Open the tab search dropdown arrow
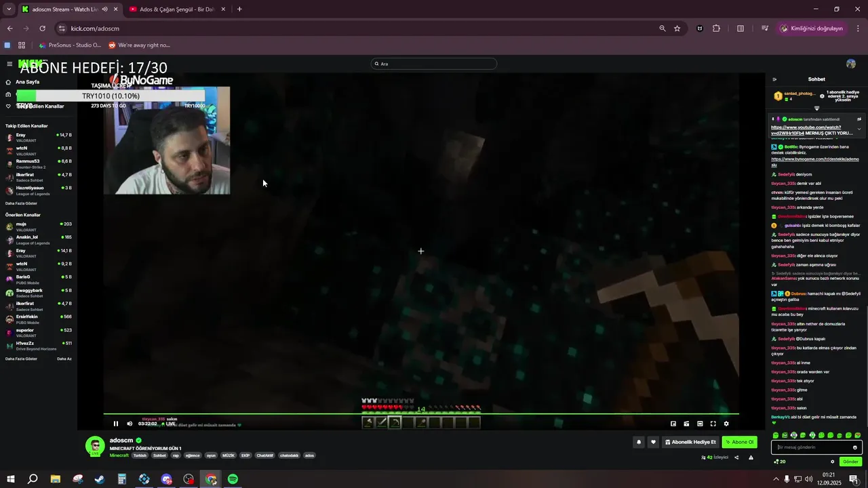Viewport: 868px width, 488px height. click(x=9, y=9)
